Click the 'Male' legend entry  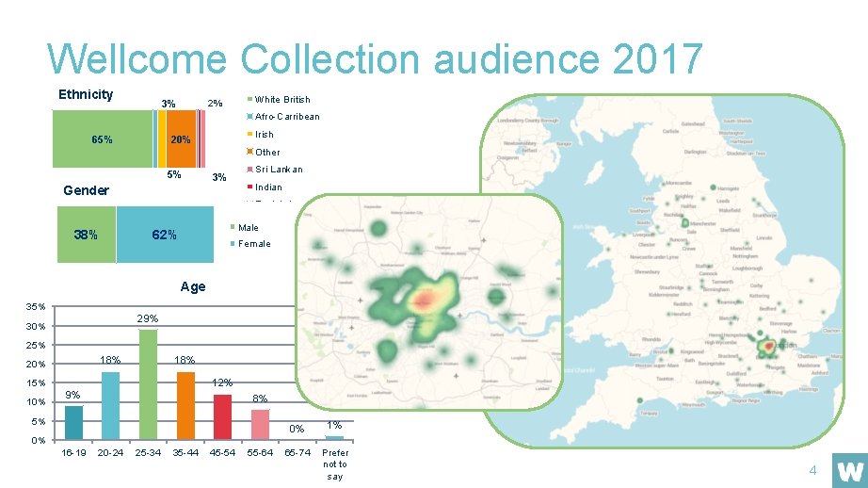[244, 227]
